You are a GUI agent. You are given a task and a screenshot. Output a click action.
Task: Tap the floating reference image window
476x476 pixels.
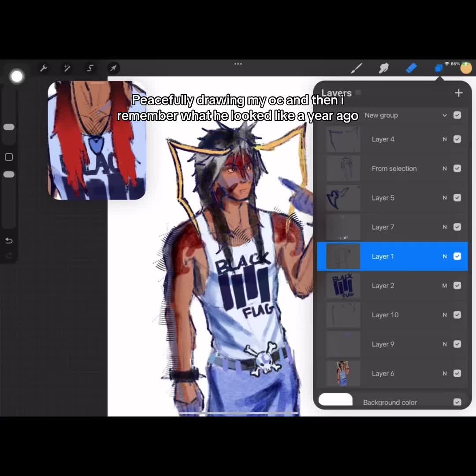[x=97, y=140]
